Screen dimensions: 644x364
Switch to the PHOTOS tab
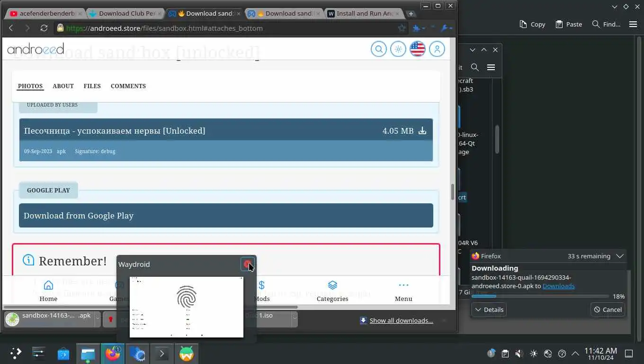click(x=30, y=86)
